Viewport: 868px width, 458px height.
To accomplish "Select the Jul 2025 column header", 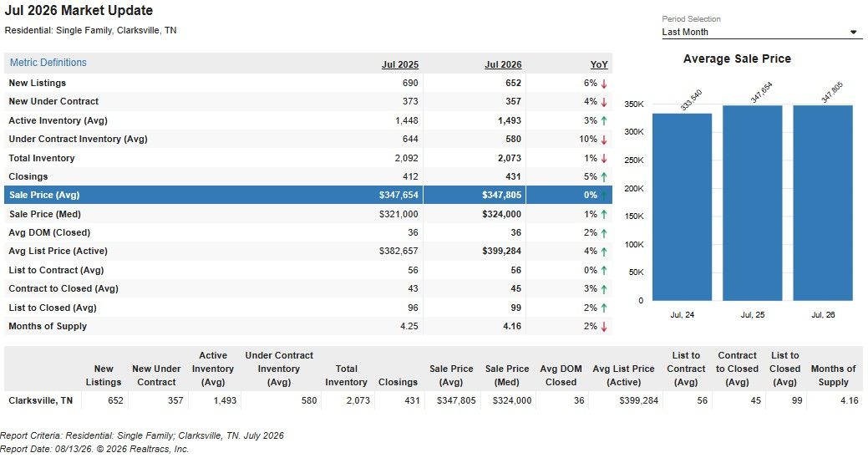I will [400, 65].
